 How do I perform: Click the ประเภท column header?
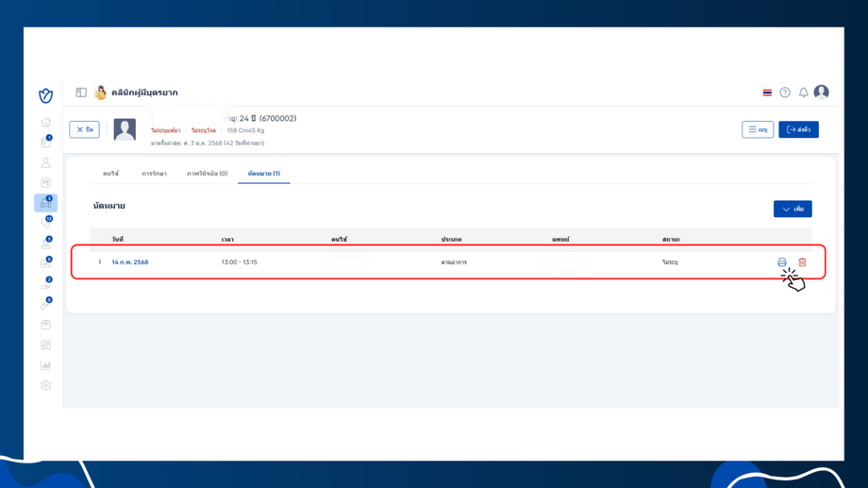451,240
